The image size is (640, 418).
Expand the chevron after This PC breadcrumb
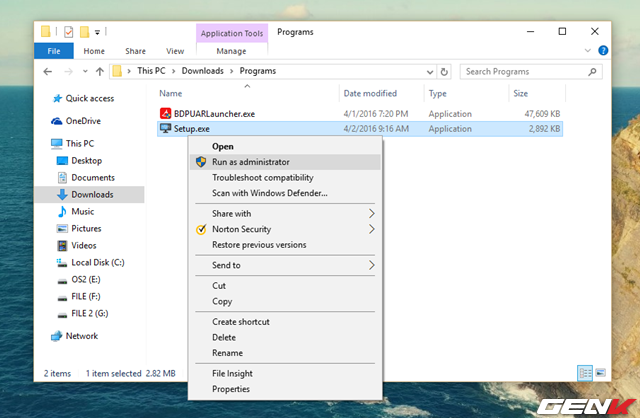(x=173, y=71)
